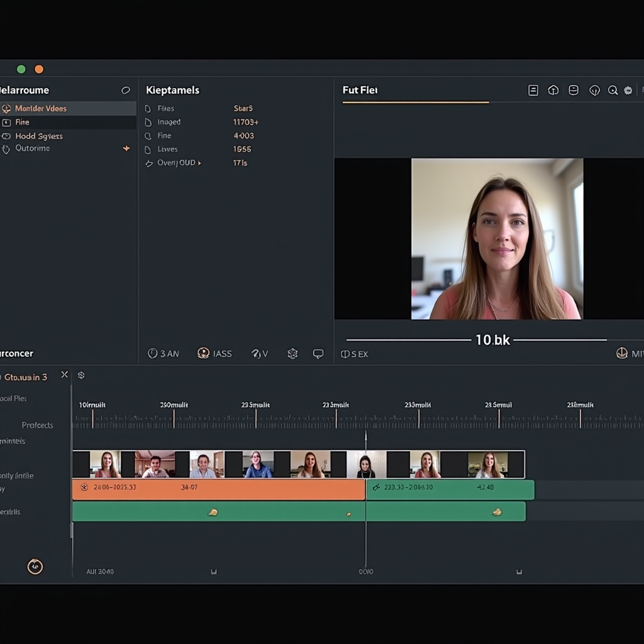Collapse the left panel via header oval icon
This screenshot has height=644, width=644.
coord(126,91)
